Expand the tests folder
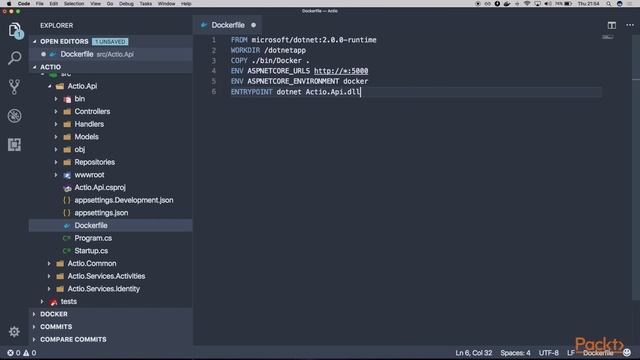The height and width of the screenshot is (360, 640). pyautogui.click(x=42, y=301)
